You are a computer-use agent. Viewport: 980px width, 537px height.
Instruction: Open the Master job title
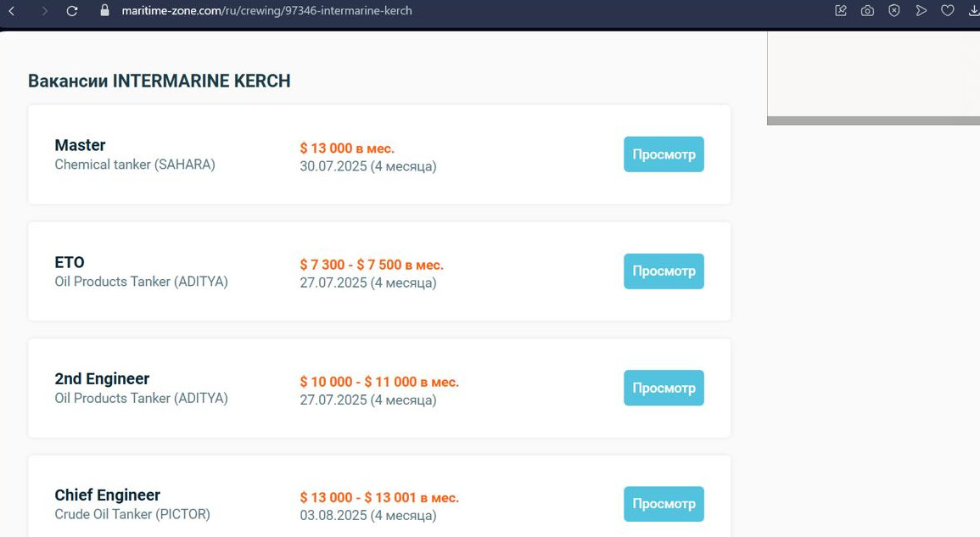tap(80, 145)
